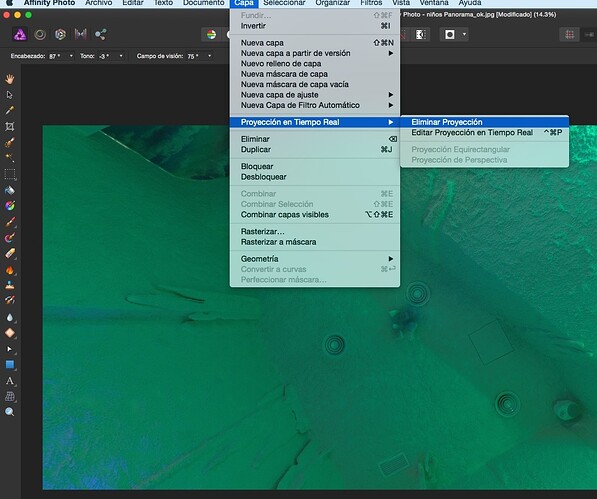Choose 'Rasterizar a máscara' entry
597x499 pixels.
314,242
